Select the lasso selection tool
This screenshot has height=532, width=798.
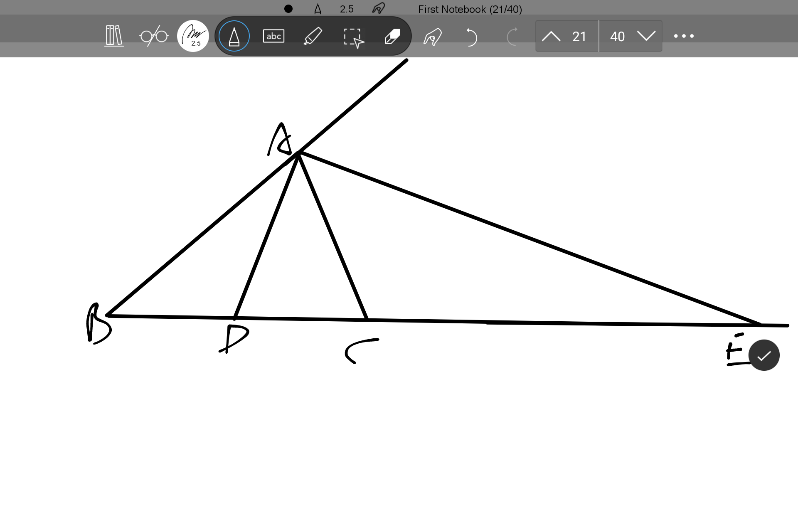tap(354, 38)
